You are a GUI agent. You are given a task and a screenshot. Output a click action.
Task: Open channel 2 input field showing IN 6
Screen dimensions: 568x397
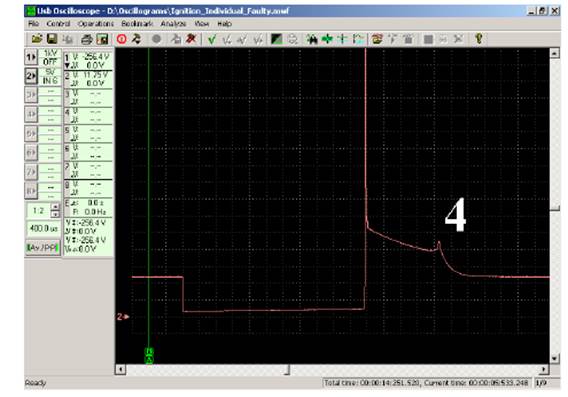point(50,81)
